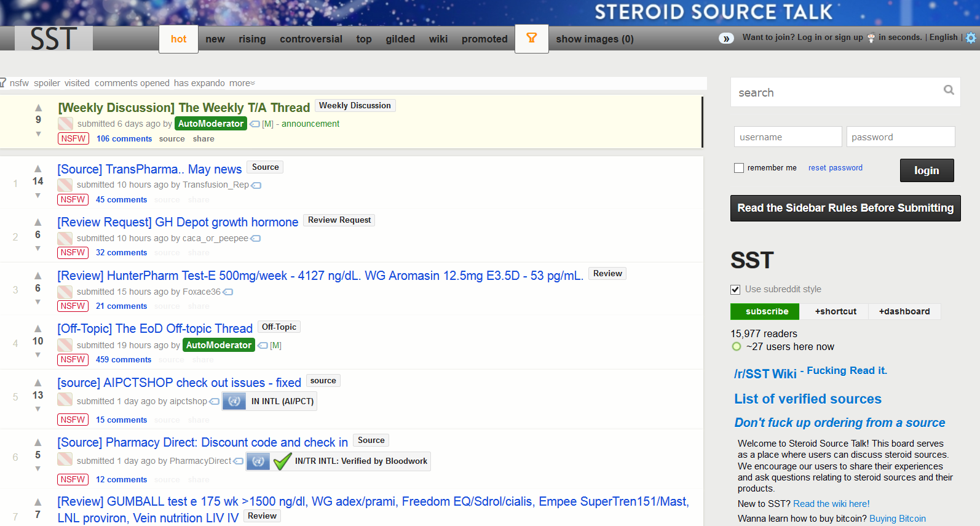Open the English language selector
The height and width of the screenshot is (526, 980).
point(944,38)
